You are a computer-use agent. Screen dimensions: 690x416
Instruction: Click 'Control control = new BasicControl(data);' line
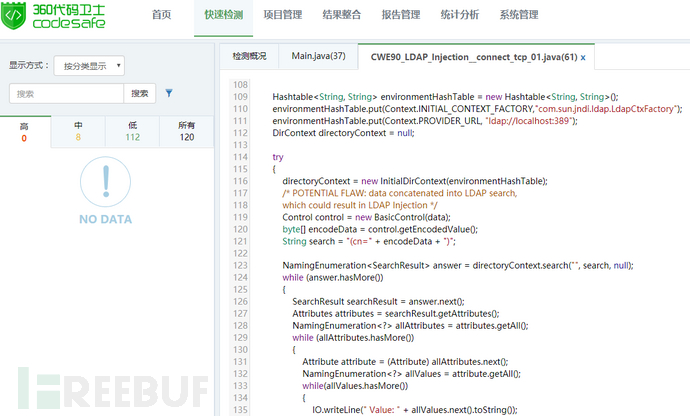(367, 217)
